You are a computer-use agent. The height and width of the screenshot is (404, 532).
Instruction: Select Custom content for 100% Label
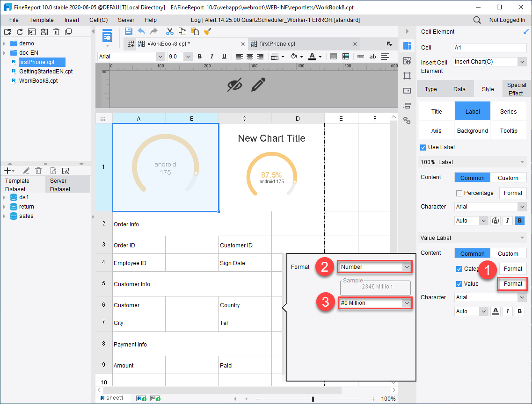click(x=508, y=178)
